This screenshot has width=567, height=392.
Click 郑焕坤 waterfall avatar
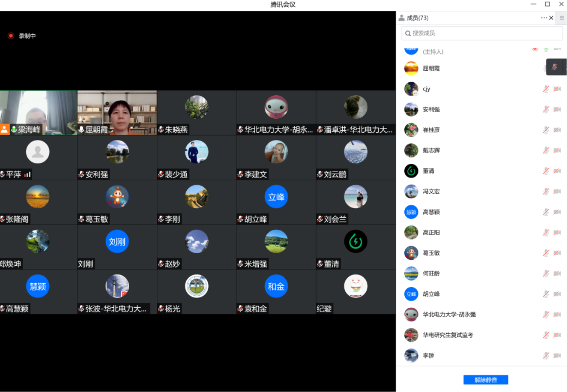[x=38, y=241]
